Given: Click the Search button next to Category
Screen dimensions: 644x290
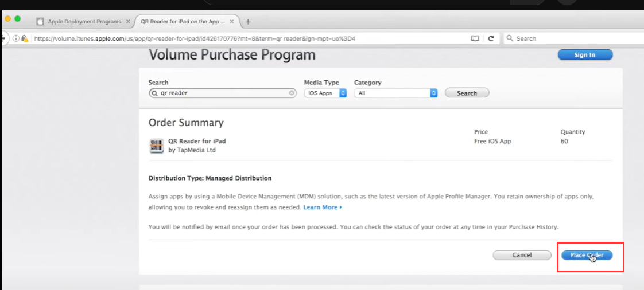Looking at the screenshot, I should coord(467,93).
